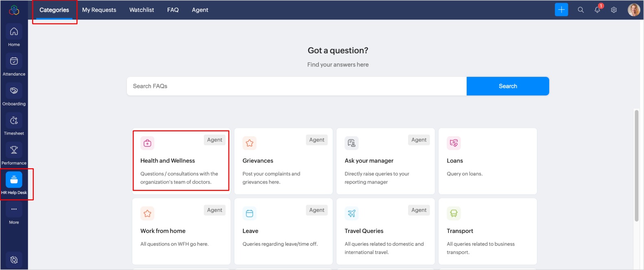Open the Health and Wellness category
This screenshot has height=270, width=644.
(181, 161)
